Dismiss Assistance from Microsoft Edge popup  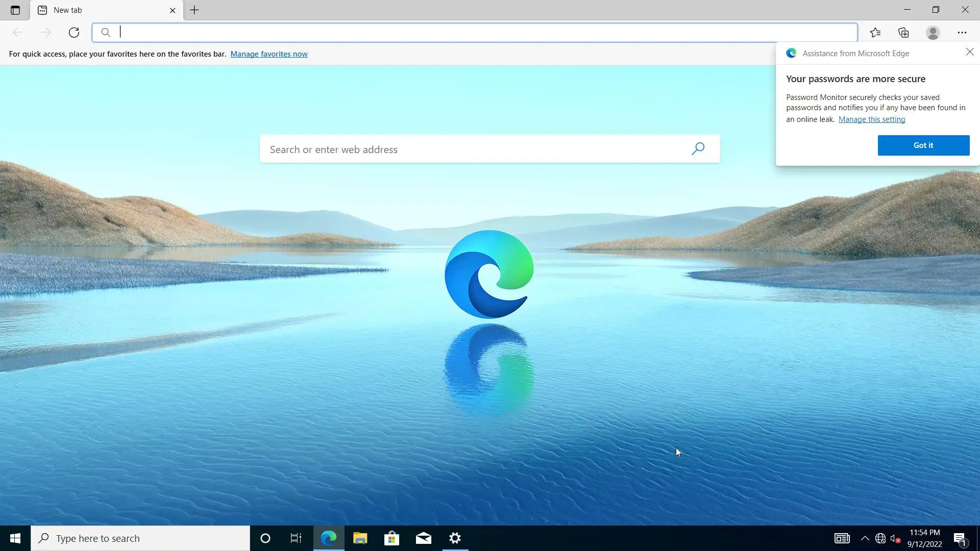click(x=969, y=52)
